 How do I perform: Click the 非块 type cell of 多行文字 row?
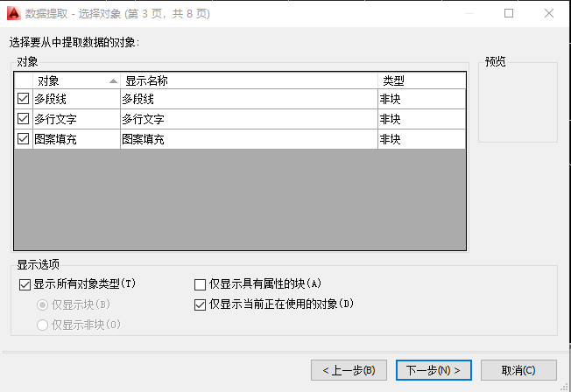coord(422,119)
